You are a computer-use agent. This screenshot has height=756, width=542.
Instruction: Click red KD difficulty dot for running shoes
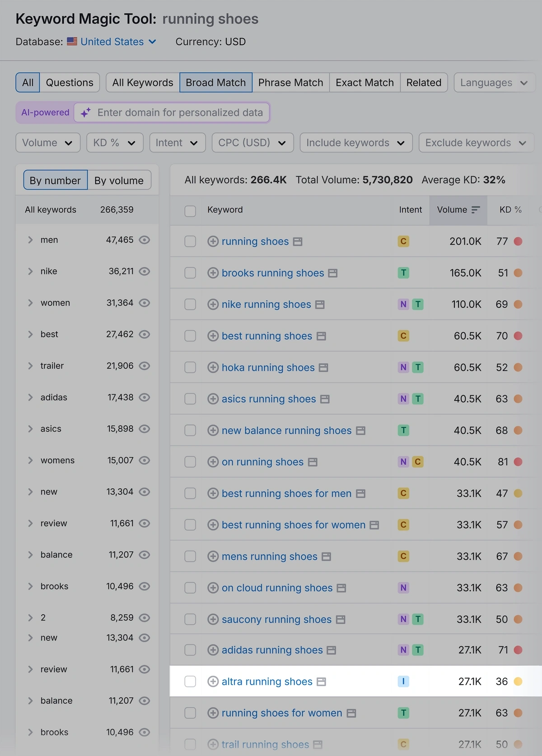click(x=518, y=241)
